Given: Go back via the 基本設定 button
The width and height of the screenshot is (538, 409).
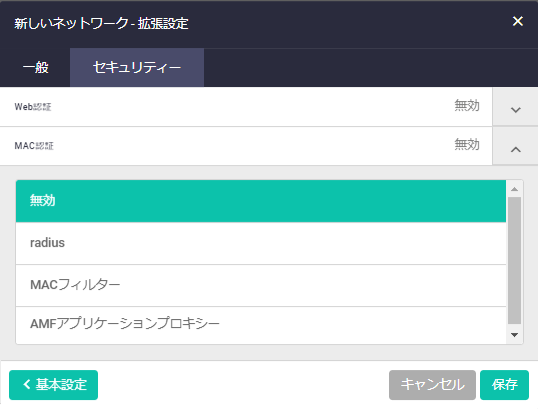Looking at the screenshot, I should (54, 385).
